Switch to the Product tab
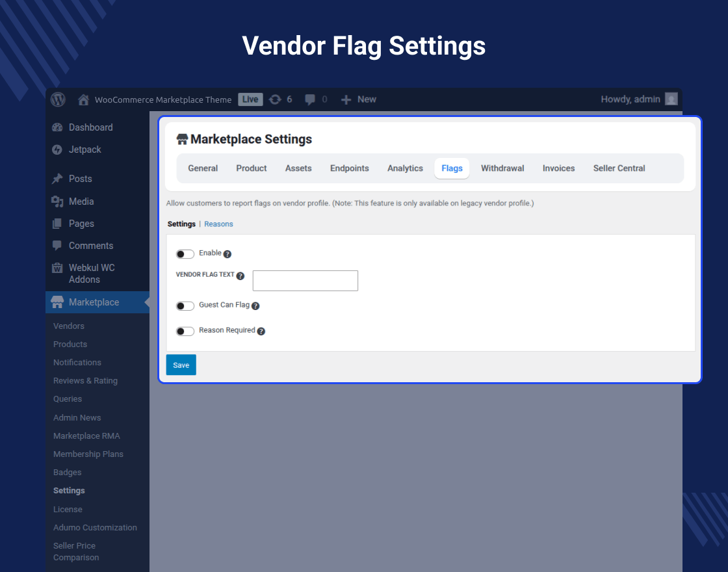 coord(251,168)
